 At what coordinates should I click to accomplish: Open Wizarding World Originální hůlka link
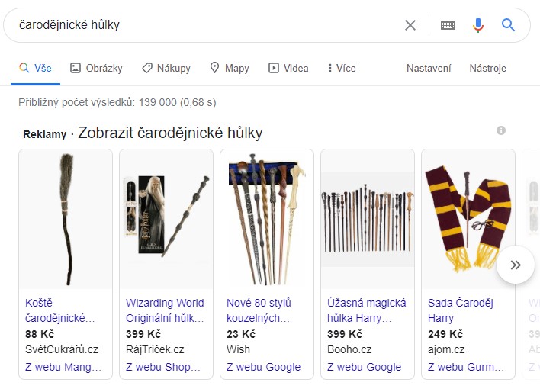(x=165, y=310)
